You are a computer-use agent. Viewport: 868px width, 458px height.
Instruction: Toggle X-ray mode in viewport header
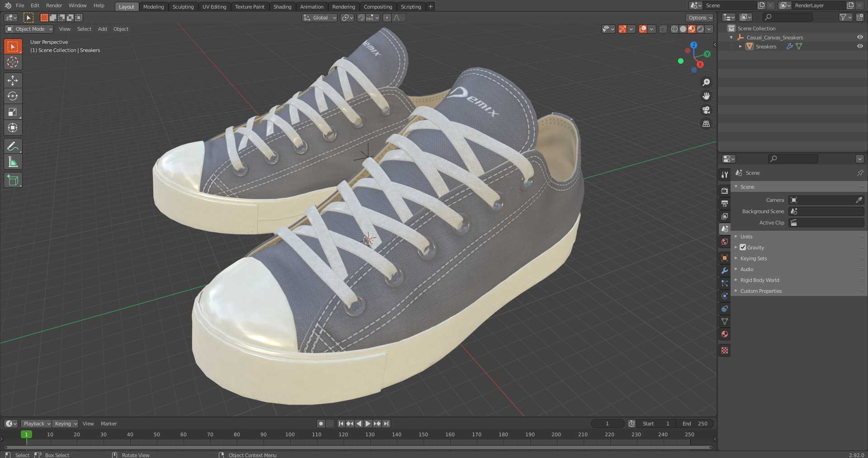[663, 29]
